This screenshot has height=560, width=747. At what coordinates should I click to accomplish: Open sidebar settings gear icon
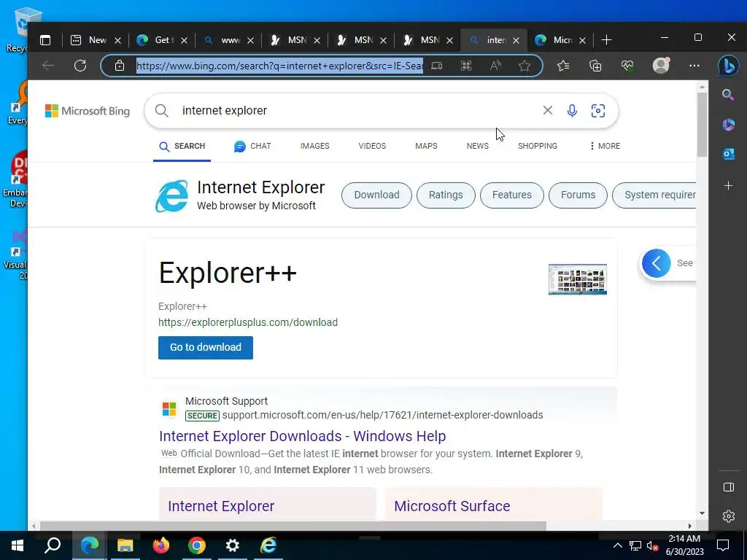(728, 516)
